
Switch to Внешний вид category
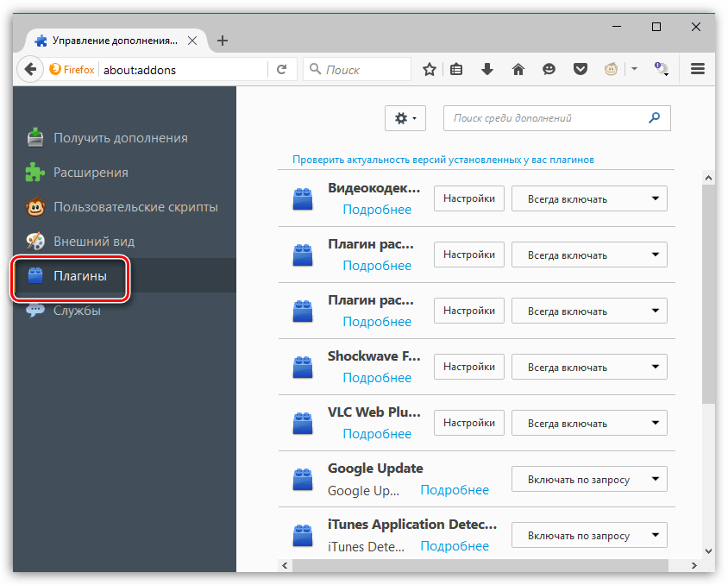pos(93,242)
